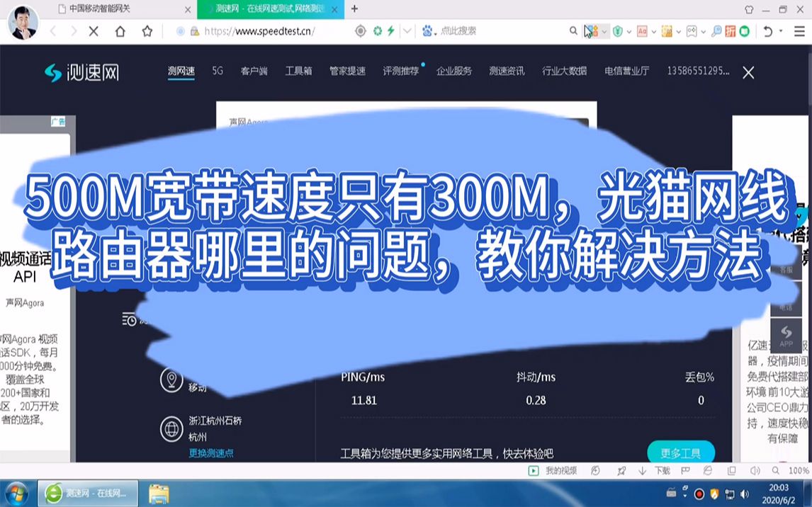This screenshot has width=812, height=507.
Task: Click the 更多工具 button
Action: pos(680,453)
